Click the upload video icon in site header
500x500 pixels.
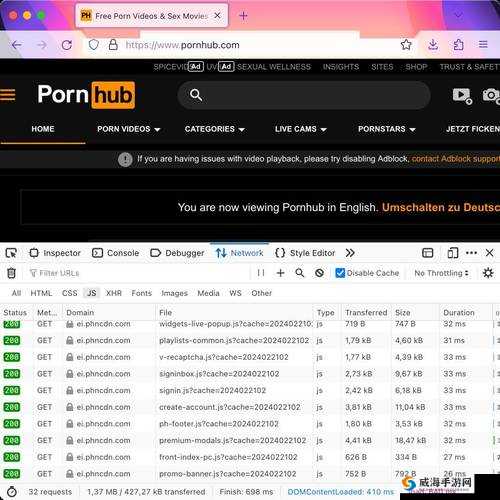tap(462, 96)
